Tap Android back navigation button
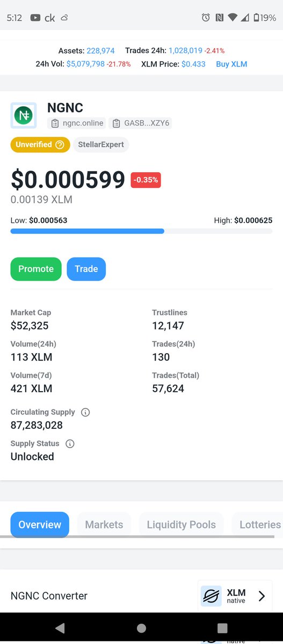 [60, 628]
